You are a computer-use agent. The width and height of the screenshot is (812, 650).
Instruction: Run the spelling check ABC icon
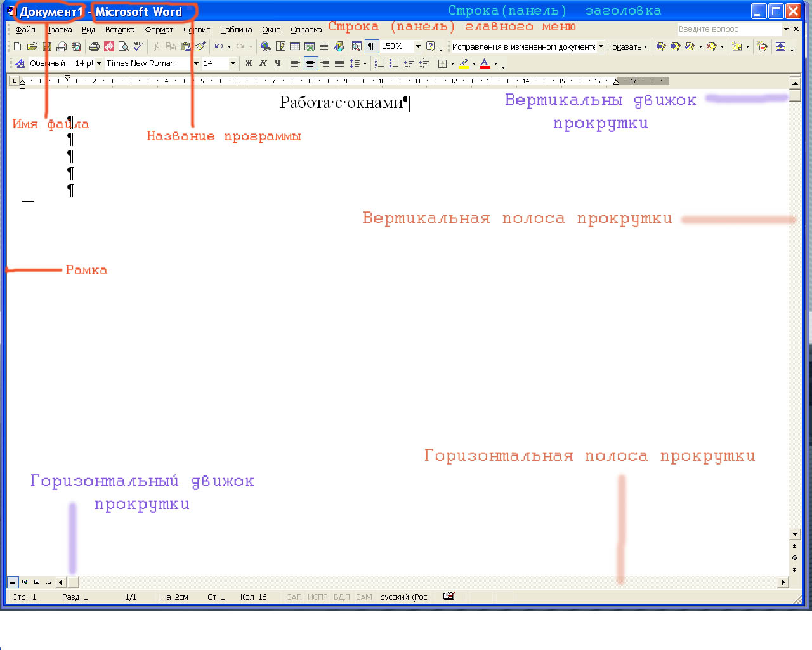pos(138,46)
